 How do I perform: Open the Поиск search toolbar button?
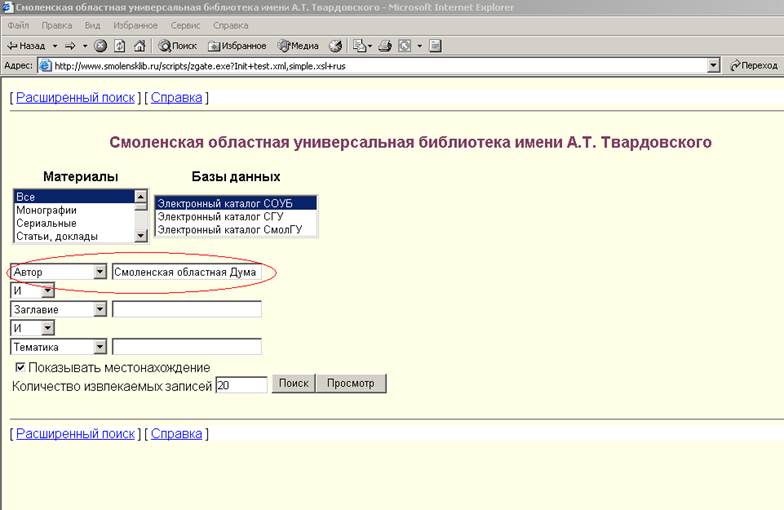(178, 46)
